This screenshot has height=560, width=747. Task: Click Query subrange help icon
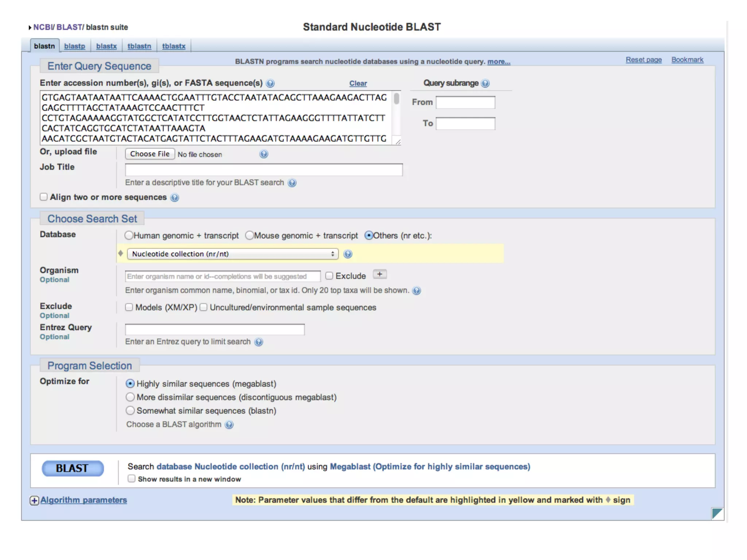tap(485, 83)
